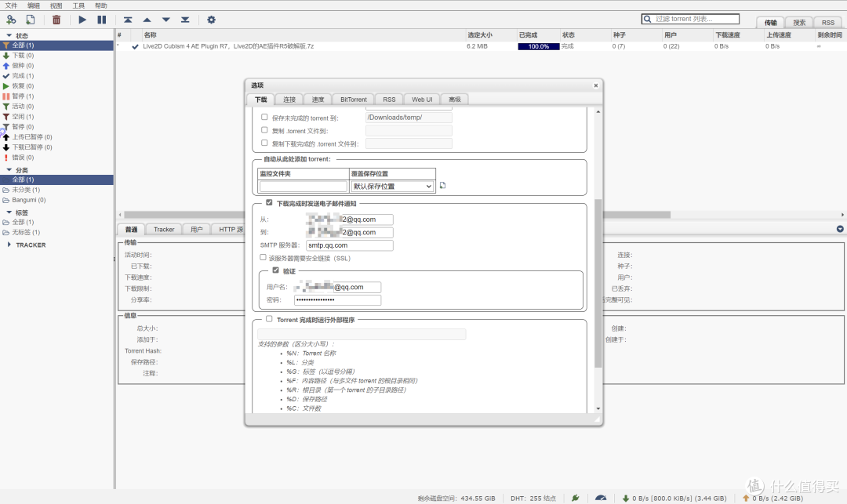This screenshot has width=847, height=504.
Task: Disable 下载完成时发送电子邮件通知 checkbox
Action: [x=269, y=203]
